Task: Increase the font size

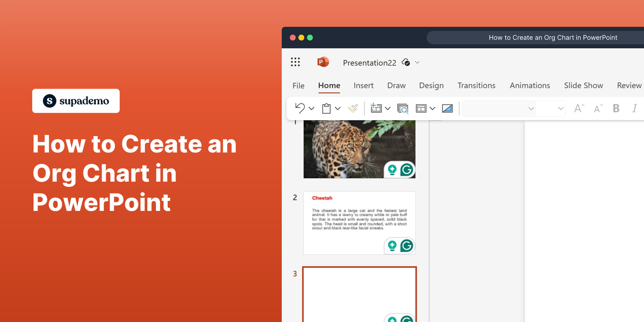Action: (x=579, y=108)
